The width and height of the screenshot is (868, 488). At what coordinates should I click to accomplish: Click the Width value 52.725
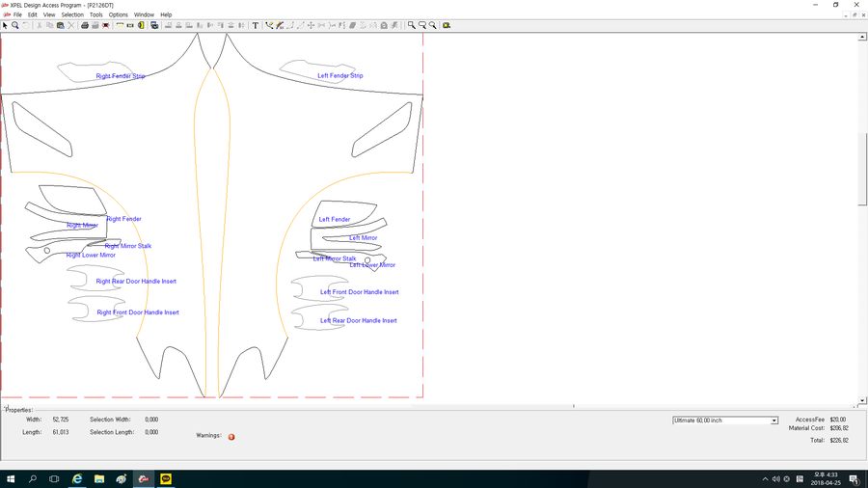point(61,420)
